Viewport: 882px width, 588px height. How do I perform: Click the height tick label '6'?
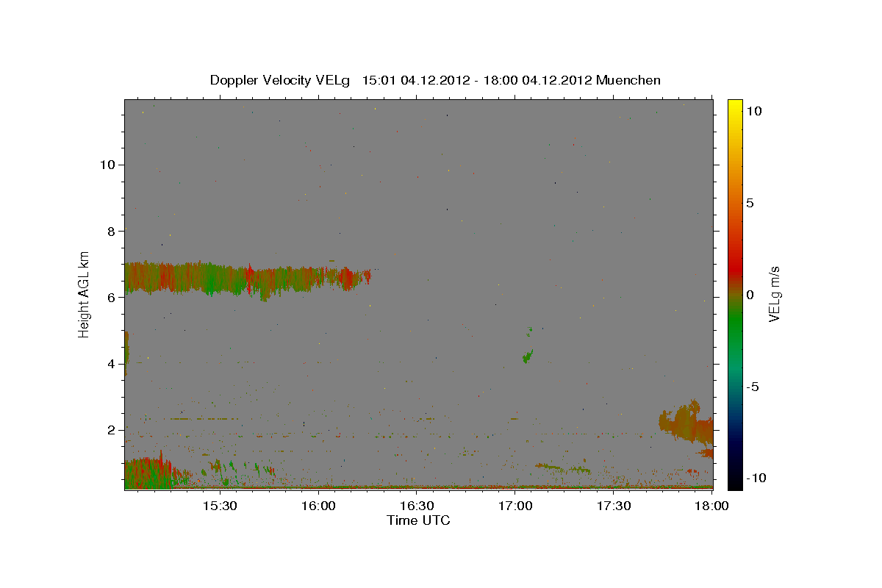coord(111,298)
